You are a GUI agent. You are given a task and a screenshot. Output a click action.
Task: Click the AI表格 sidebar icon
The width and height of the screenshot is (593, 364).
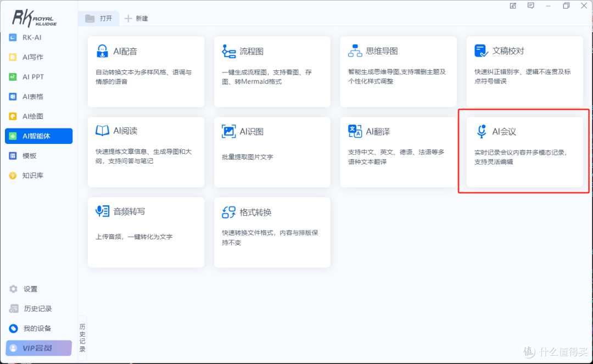tap(13, 97)
